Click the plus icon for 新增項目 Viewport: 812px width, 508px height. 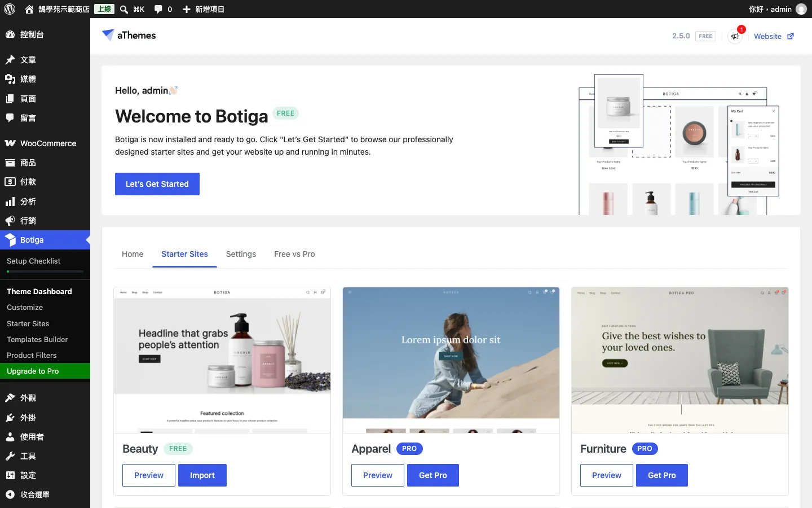[187, 9]
